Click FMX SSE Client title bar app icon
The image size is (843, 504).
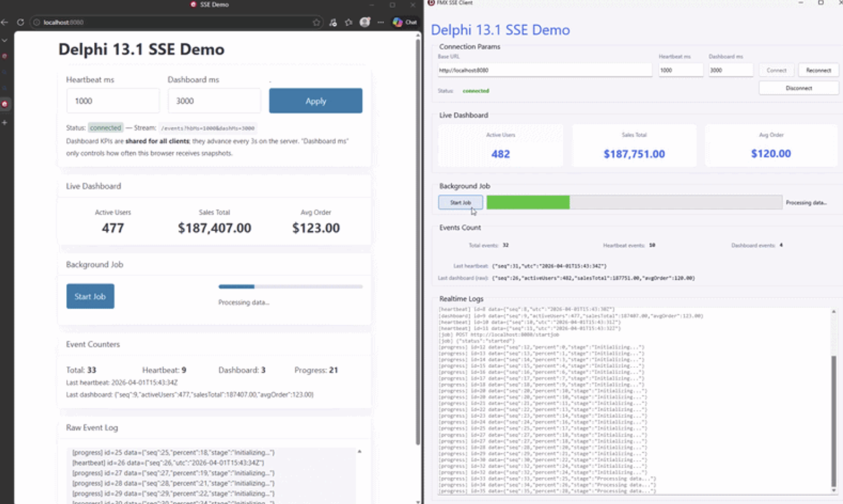pos(431,3)
